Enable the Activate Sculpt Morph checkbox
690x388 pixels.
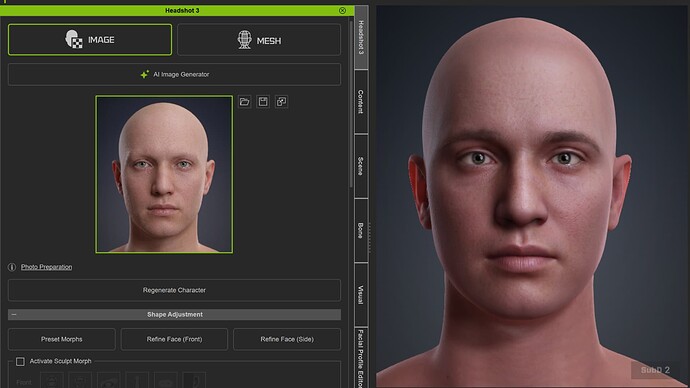20,362
